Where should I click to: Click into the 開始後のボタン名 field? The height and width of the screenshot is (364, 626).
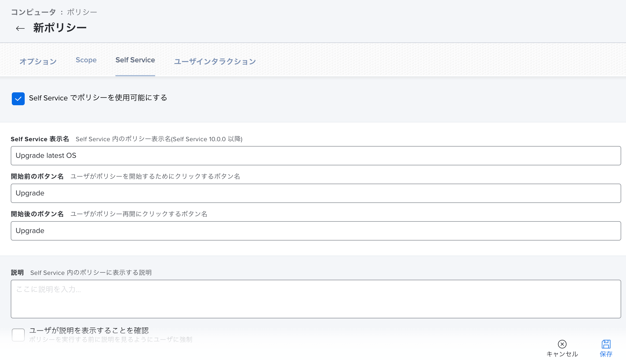click(316, 231)
